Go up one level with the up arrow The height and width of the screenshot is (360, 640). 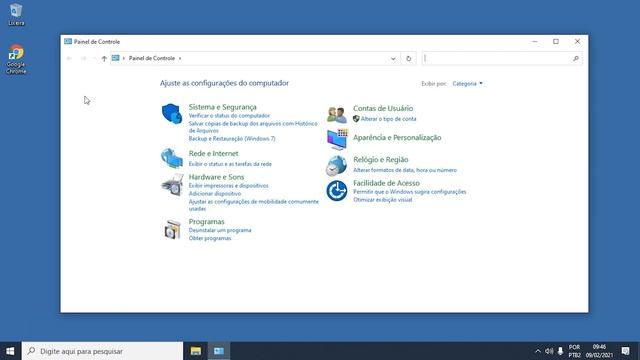point(104,58)
